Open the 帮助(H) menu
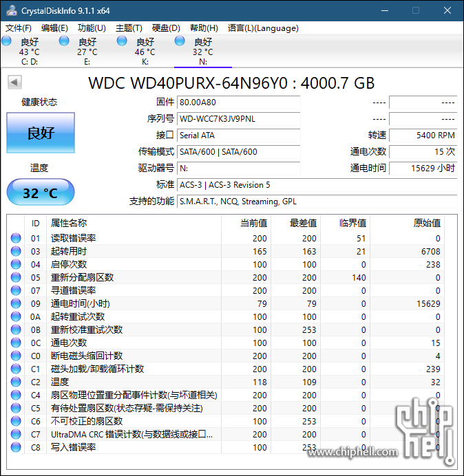This screenshot has height=476, width=464. (204, 28)
